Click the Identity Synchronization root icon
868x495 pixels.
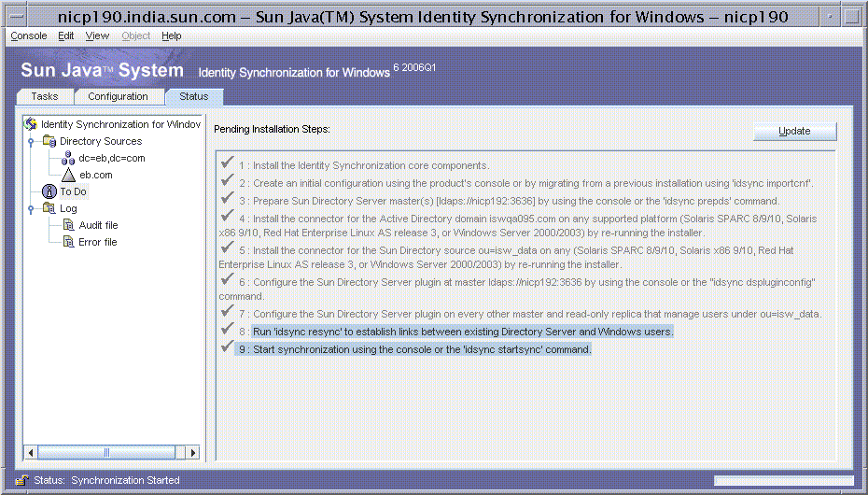[x=31, y=124]
